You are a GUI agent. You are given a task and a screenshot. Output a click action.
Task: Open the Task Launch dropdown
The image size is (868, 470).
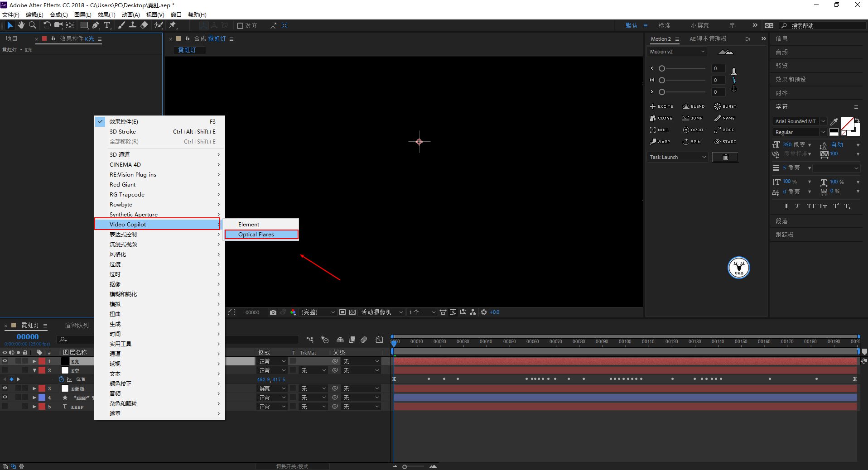[678, 157]
